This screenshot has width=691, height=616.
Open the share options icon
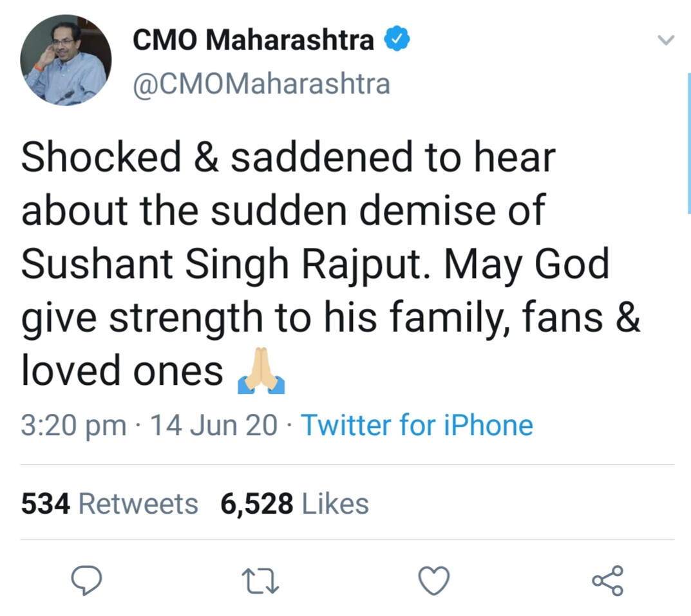tap(607, 581)
